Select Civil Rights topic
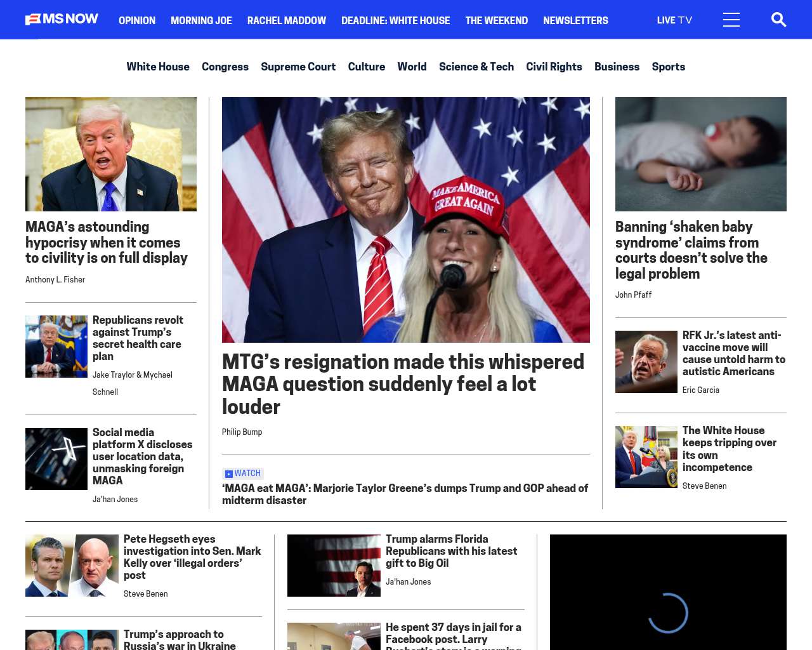The image size is (812, 650). [554, 67]
